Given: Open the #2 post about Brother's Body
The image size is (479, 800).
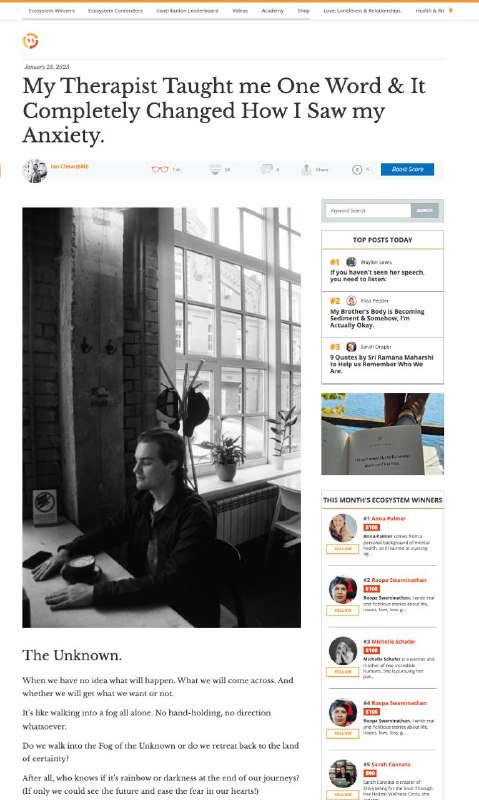Looking at the screenshot, I should coord(377,318).
